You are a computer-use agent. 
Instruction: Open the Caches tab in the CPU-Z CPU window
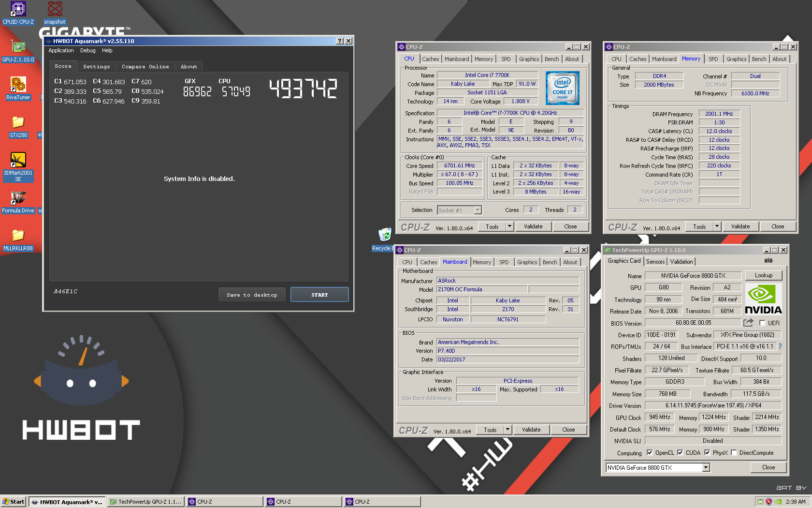pyautogui.click(x=431, y=59)
